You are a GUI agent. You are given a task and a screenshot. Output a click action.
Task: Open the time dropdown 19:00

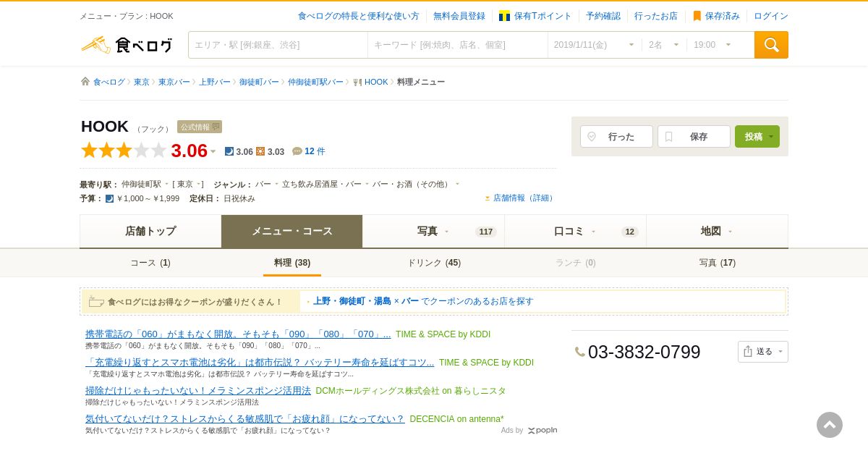pos(712,45)
